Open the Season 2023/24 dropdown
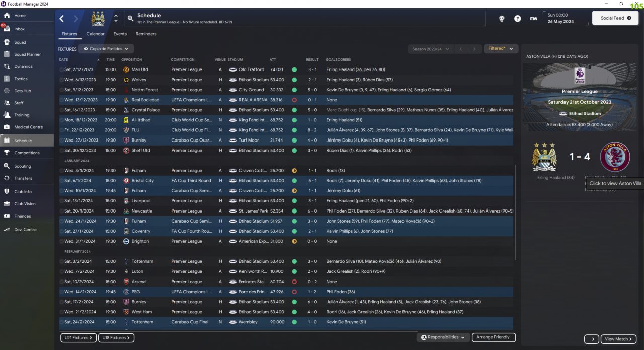Viewport: 644px width, 350px height. (430, 49)
